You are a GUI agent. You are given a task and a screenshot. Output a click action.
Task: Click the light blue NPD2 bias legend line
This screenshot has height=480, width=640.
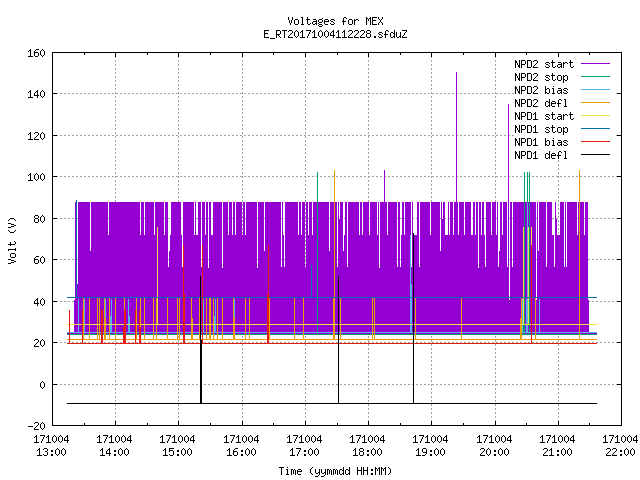[x=596, y=90]
